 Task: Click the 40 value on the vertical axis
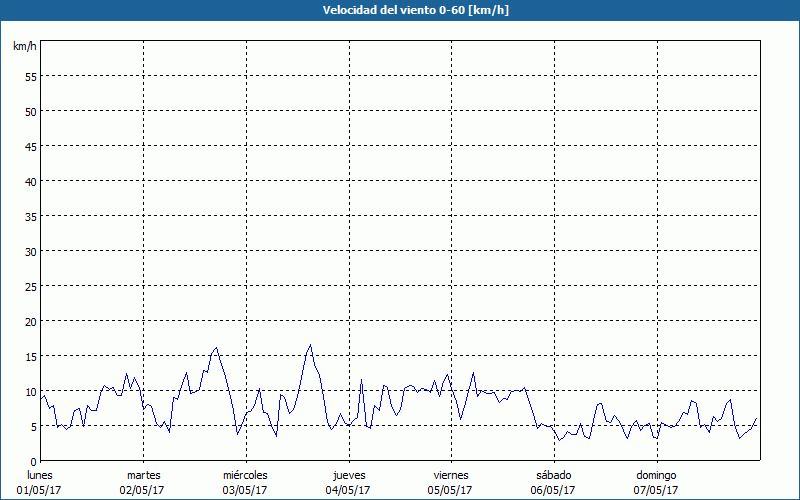pos(30,181)
